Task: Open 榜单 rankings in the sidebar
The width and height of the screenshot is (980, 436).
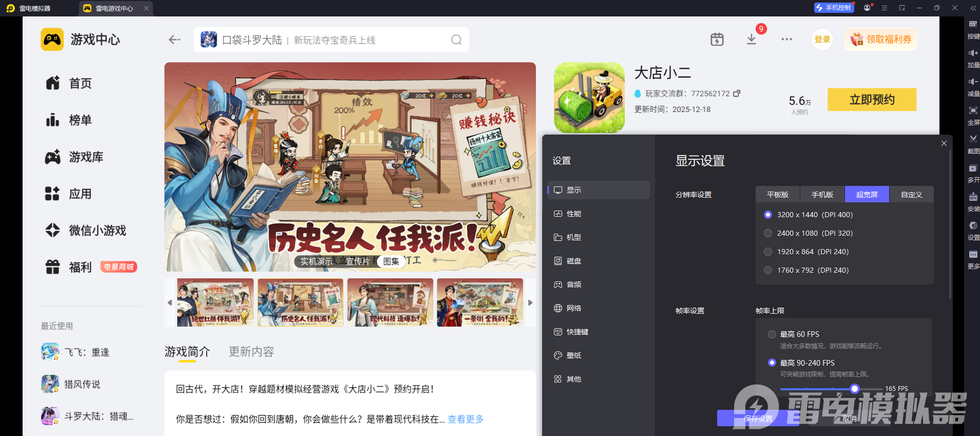Action: (69, 120)
